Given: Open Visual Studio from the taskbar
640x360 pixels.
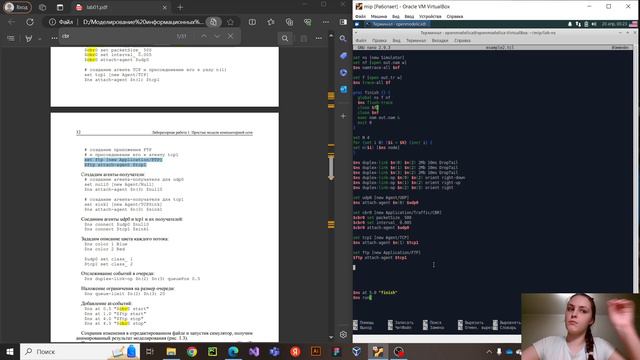Looking at the screenshot, I should (x=254, y=351).
